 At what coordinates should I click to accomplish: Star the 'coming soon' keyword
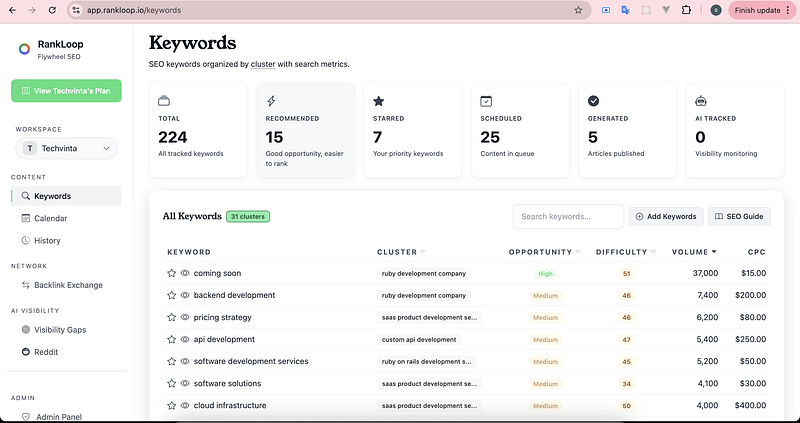coord(171,273)
